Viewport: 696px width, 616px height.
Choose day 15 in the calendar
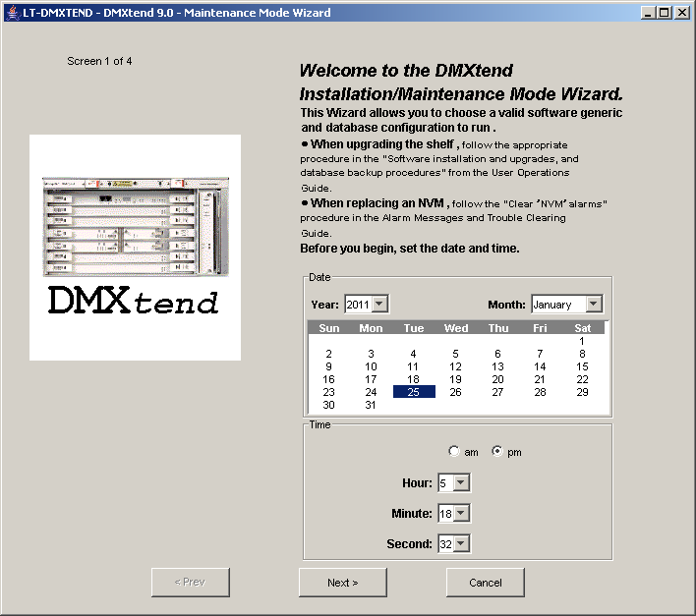(x=582, y=366)
